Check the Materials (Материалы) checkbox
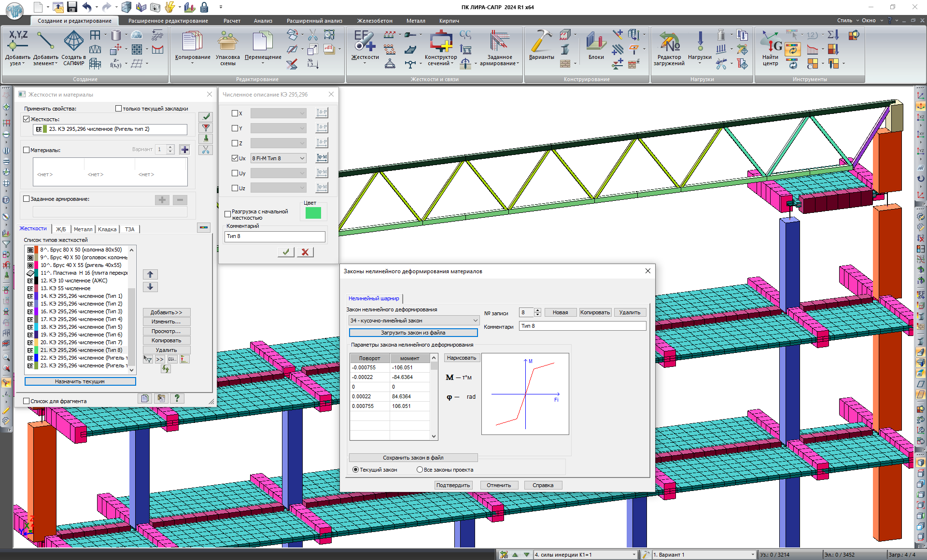Image resolution: width=927 pixels, height=560 pixels. coord(27,150)
